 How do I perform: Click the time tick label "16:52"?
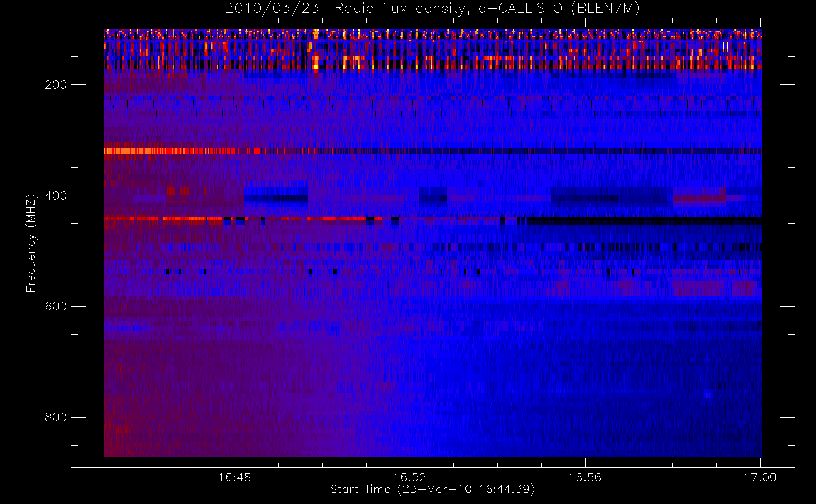click(x=410, y=477)
